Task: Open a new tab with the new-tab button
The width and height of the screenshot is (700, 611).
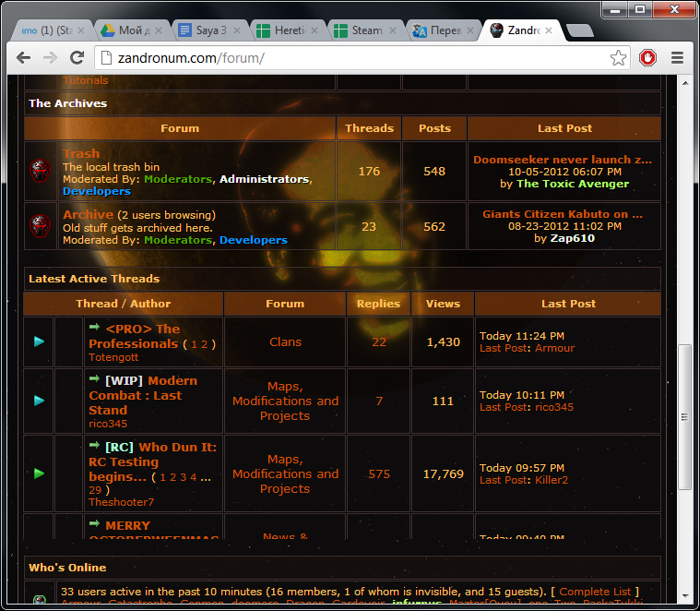Action: [579, 31]
